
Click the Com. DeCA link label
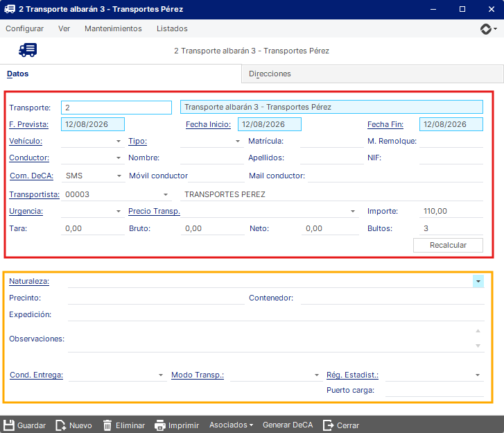click(x=31, y=176)
